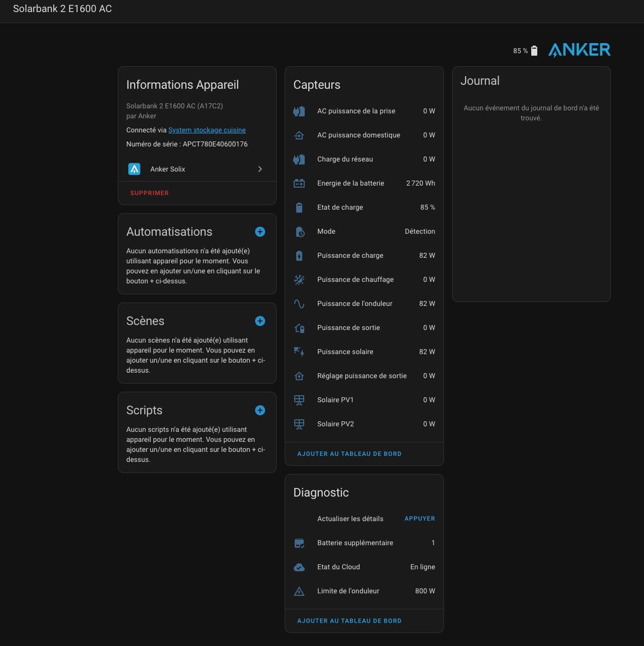The width and height of the screenshot is (644, 646).
Task: Click the Puissance de charge icon
Action: tap(299, 255)
